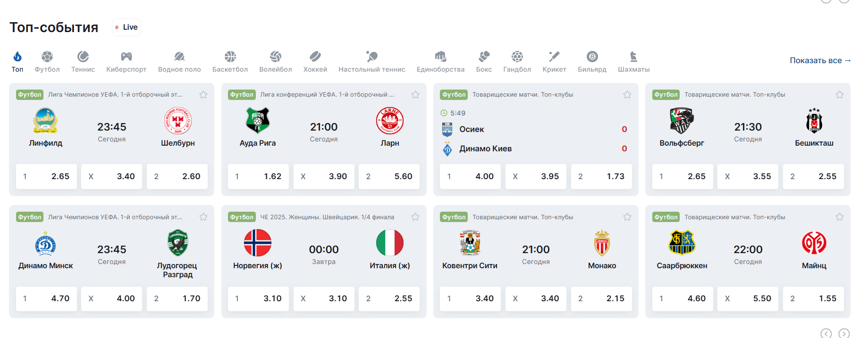Choose the Cybersport gamepad icon
The height and width of the screenshot is (338, 868).
(x=126, y=57)
